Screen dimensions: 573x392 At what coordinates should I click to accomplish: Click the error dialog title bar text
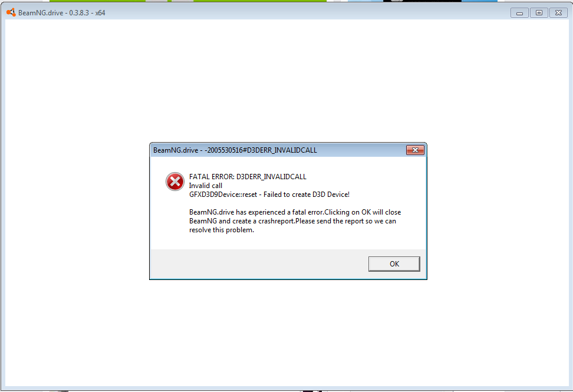(235, 150)
